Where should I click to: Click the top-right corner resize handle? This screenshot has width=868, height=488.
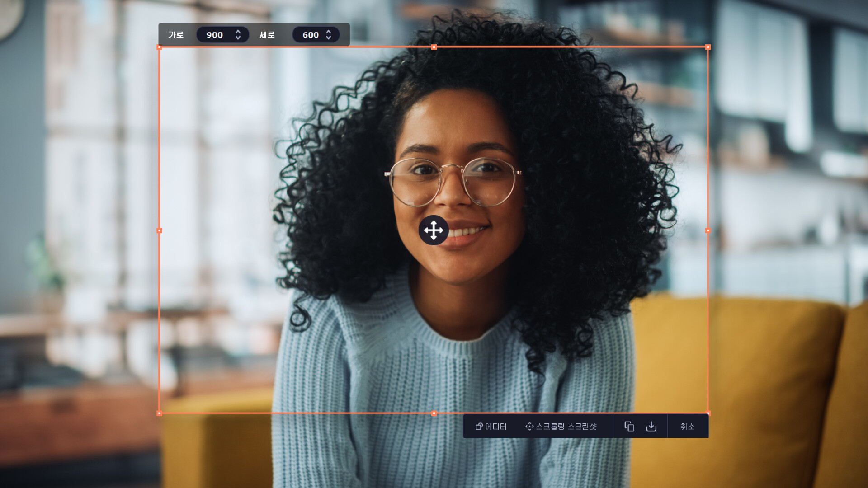click(x=708, y=47)
